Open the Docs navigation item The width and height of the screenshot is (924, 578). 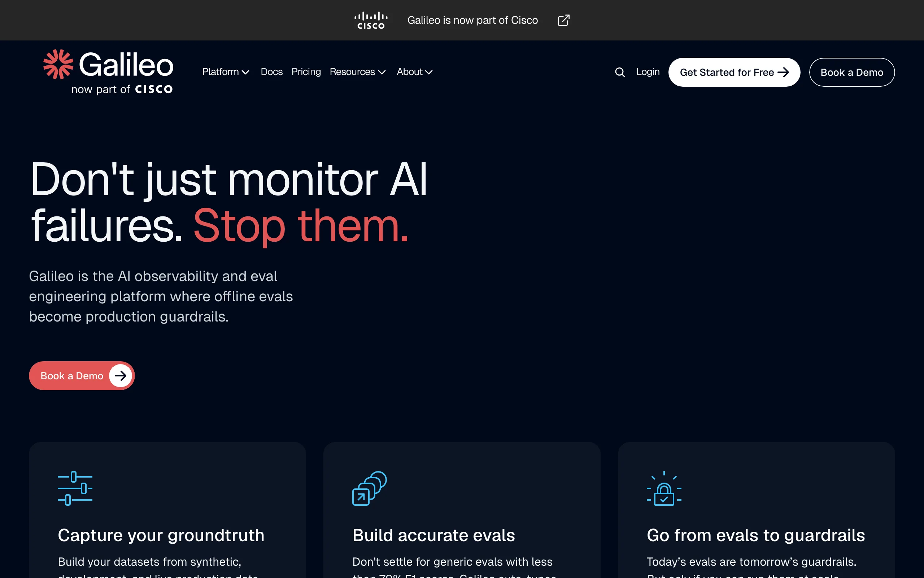point(271,72)
